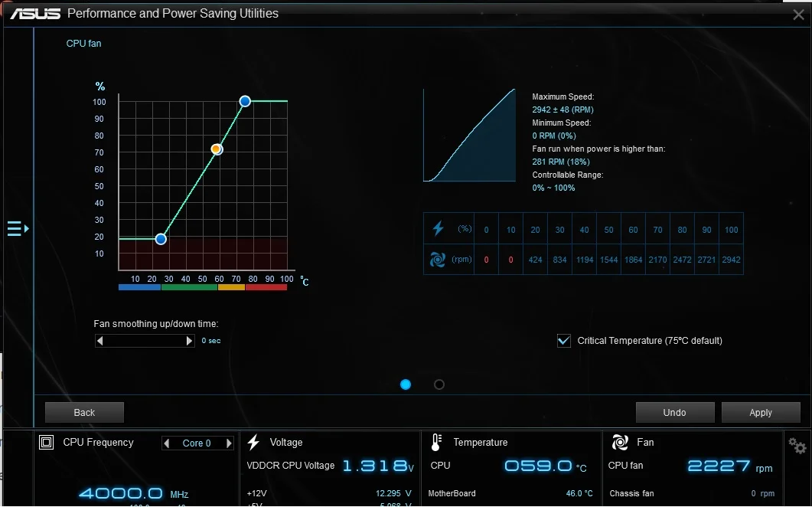The image size is (812, 507).
Task: Select the top fan curve point at 100%
Action: click(245, 101)
